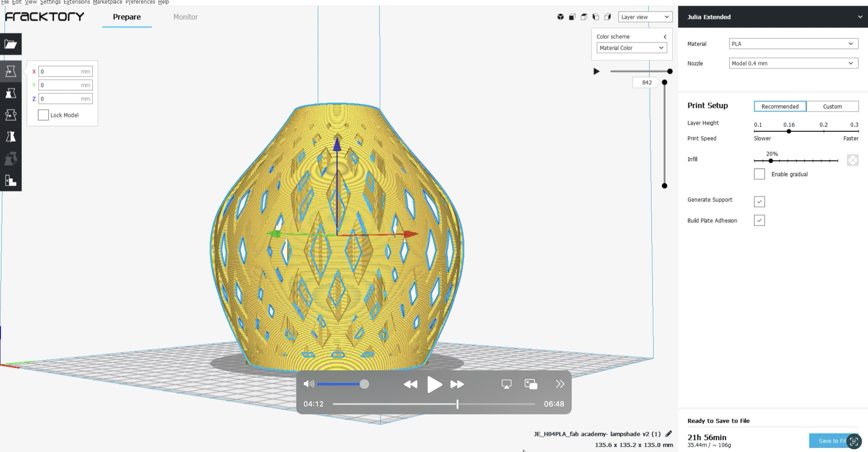
Task: Open the Help menu
Action: tap(163, 2)
